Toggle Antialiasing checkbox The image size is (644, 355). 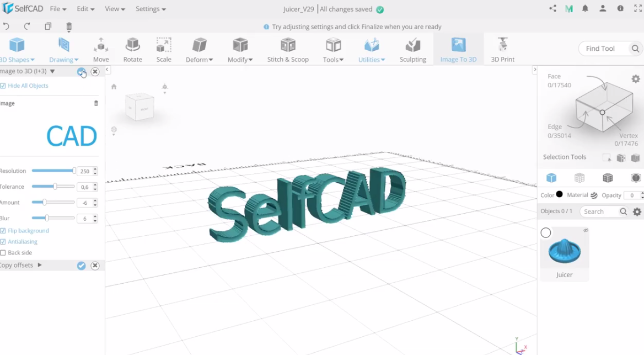pyautogui.click(x=3, y=242)
